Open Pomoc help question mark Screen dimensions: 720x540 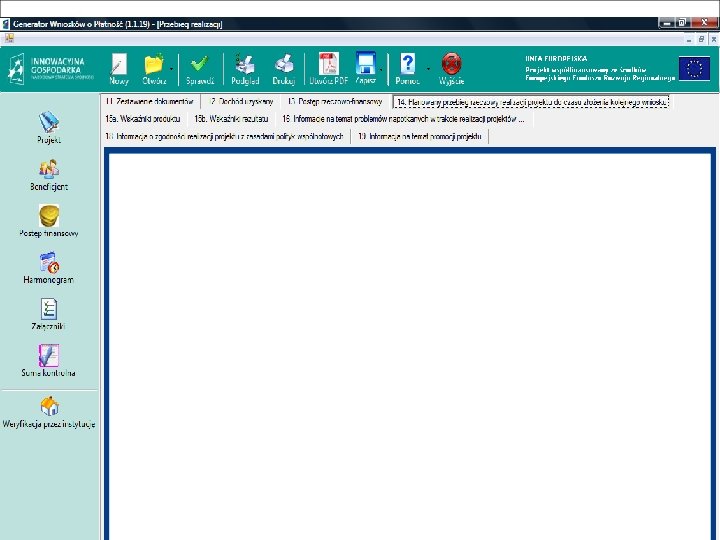tap(407, 69)
